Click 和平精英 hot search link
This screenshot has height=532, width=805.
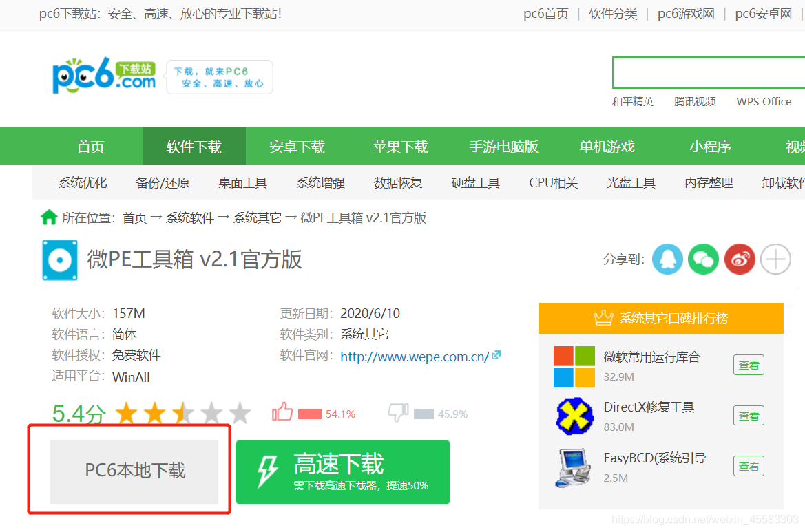point(632,102)
